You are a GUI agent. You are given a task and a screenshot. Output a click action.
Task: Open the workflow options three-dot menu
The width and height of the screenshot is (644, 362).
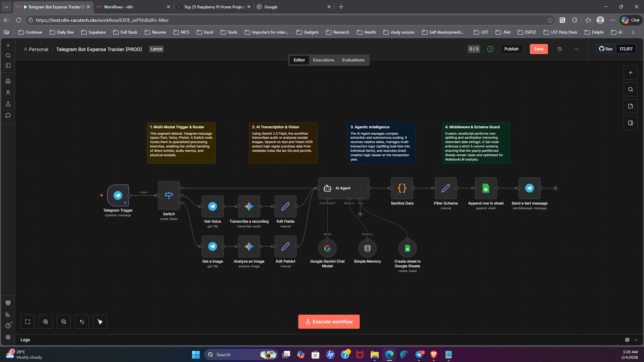click(x=577, y=49)
